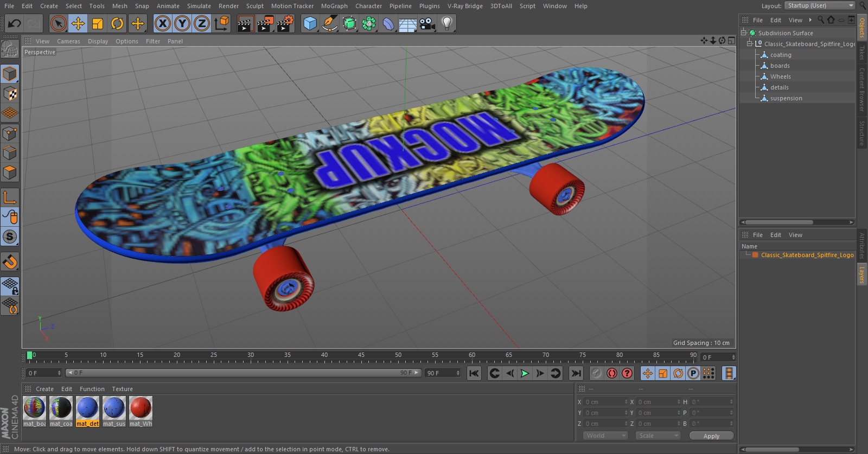The image size is (868, 454).
Task: Click the Undo arrow icon
Action: [15, 23]
